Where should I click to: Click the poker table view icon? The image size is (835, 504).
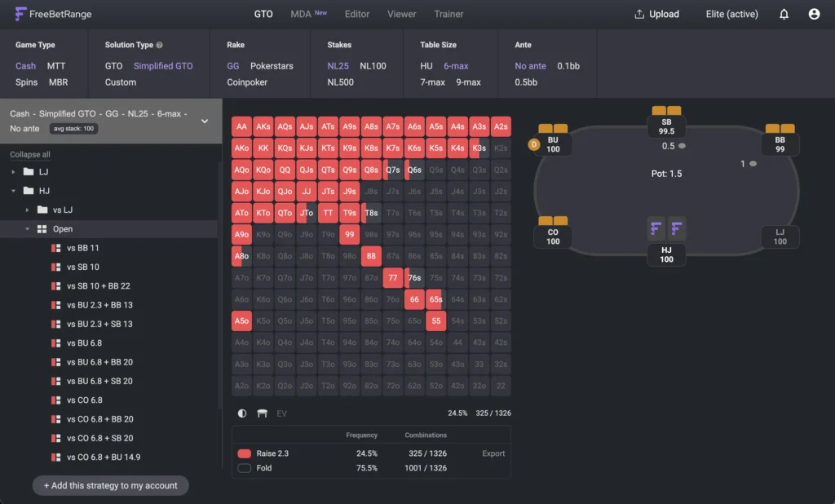click(262, 413)
